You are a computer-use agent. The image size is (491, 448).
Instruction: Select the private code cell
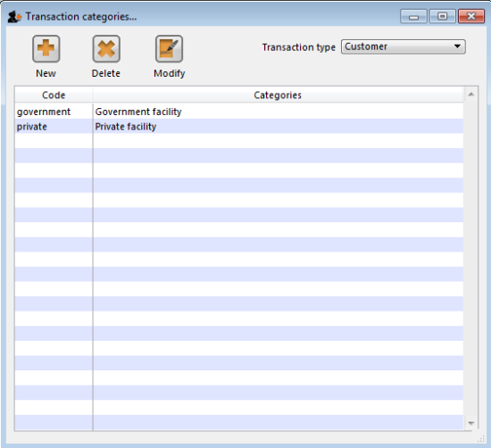click(54, 127)
